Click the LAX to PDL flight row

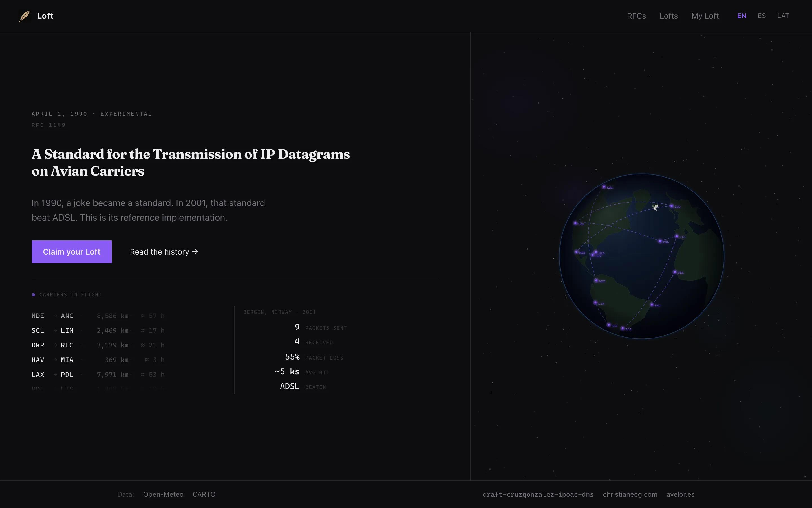tap(98, 374)
